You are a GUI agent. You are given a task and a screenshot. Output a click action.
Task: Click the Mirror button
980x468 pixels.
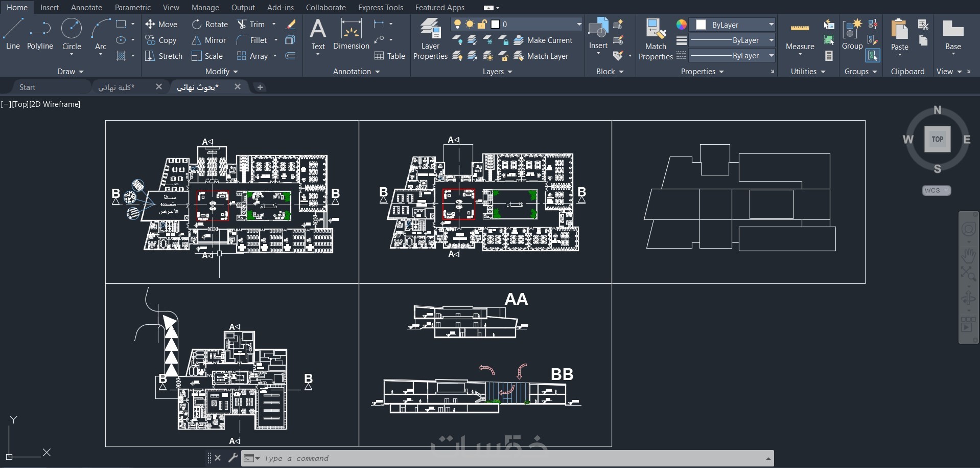click(208, 40)
